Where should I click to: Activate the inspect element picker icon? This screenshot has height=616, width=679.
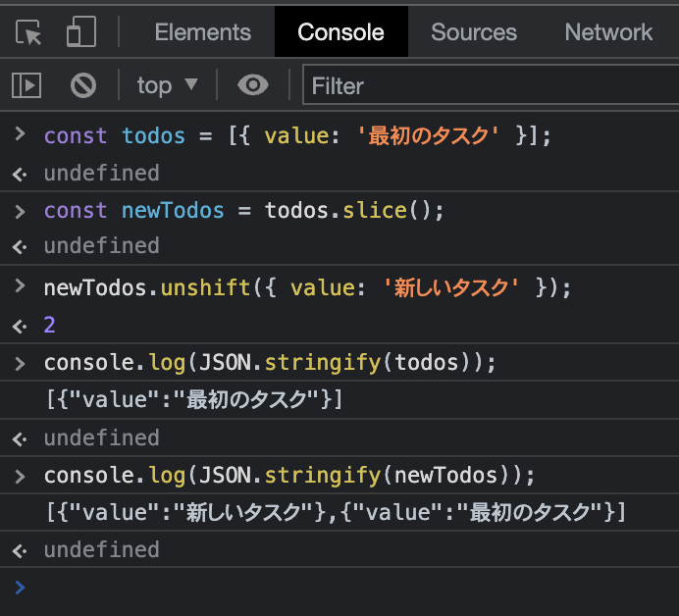(28, 32)
